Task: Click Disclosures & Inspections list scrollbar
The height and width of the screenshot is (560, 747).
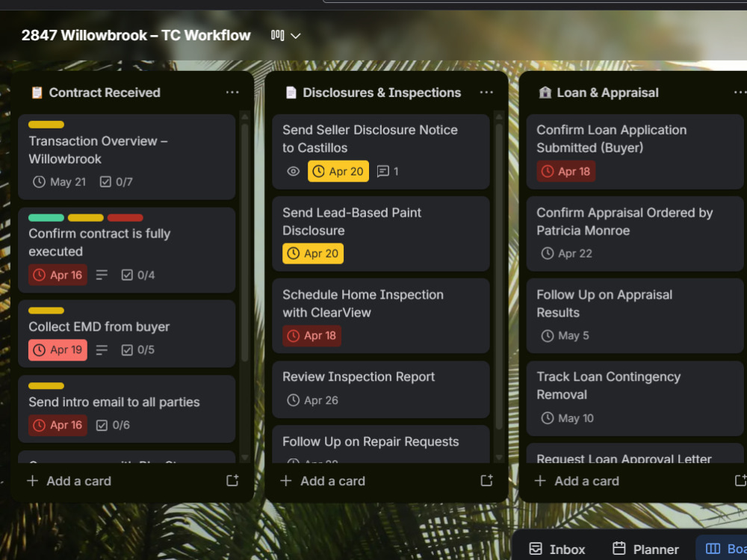Action: (499, 276)
